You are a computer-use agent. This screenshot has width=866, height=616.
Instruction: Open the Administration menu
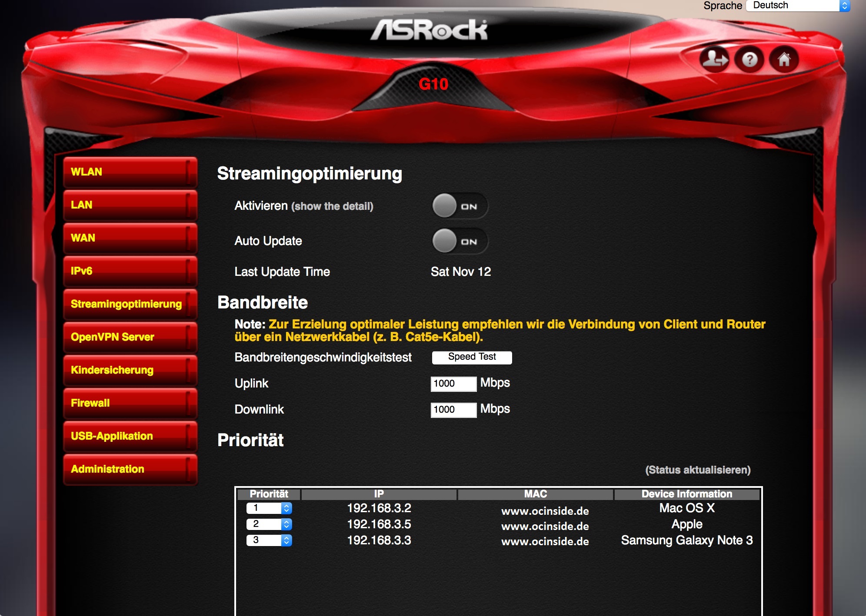tap(130, 469)
